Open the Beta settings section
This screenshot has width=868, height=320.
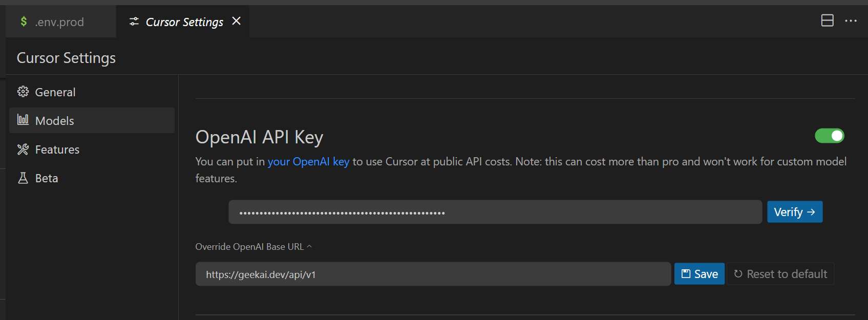click(92, 178)
